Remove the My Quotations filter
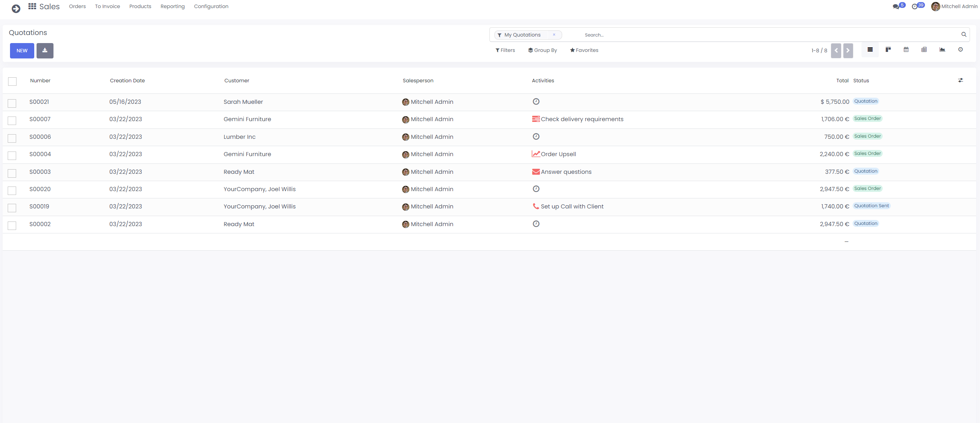Image resolution: width=980 pixels, height=423 pixels. pyautogui.click(x=554, y=35)
